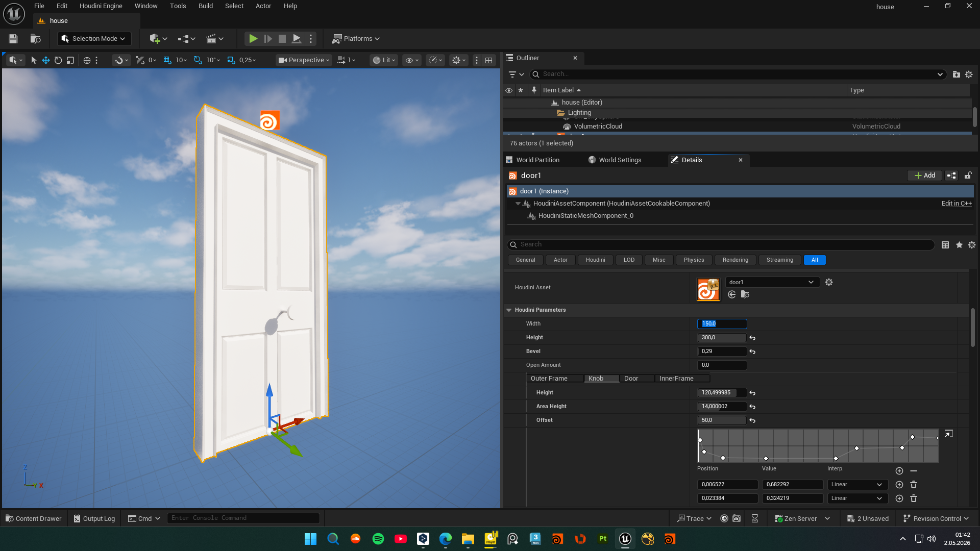The width and height of the screenshot is (980, 551).
Task: Select the scale tool in the viewport toolbar
Action: pos(70,60)
